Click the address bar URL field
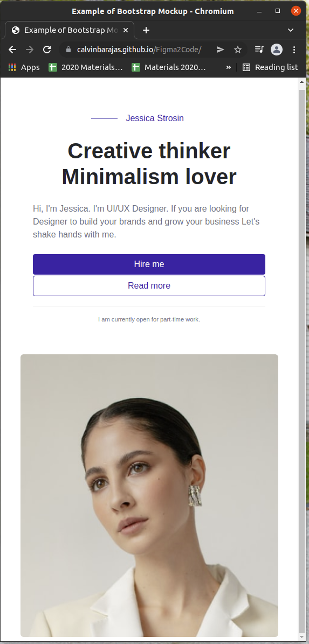The height and width of the screenshot is (644, 309). (x=139, y=50)
